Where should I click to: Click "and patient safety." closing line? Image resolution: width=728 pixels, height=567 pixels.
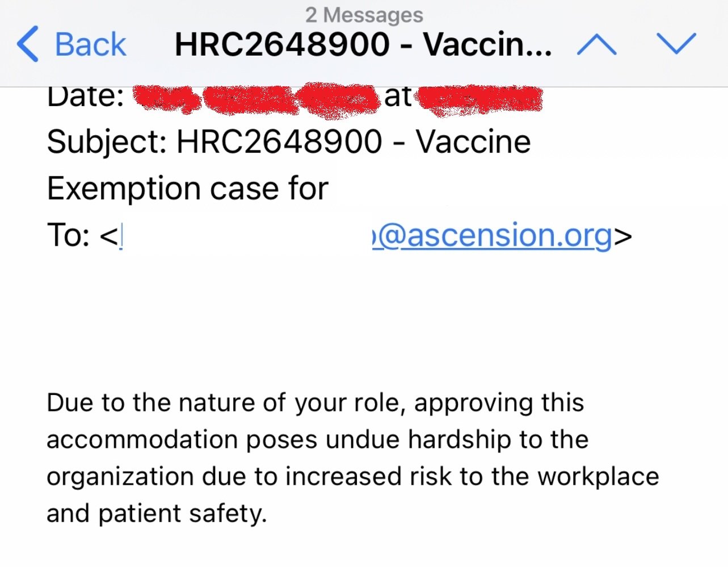click(157, 514)
